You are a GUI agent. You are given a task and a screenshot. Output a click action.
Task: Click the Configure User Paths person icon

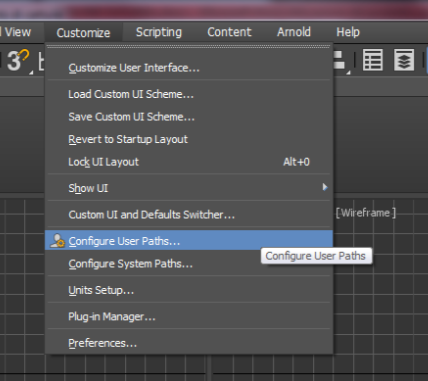57,240
